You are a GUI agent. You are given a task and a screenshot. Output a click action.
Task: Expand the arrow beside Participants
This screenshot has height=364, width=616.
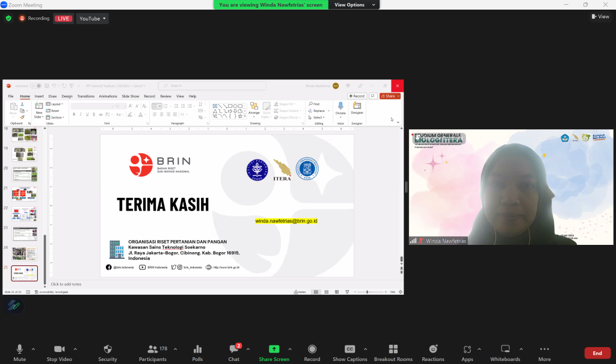click(175, 349)
